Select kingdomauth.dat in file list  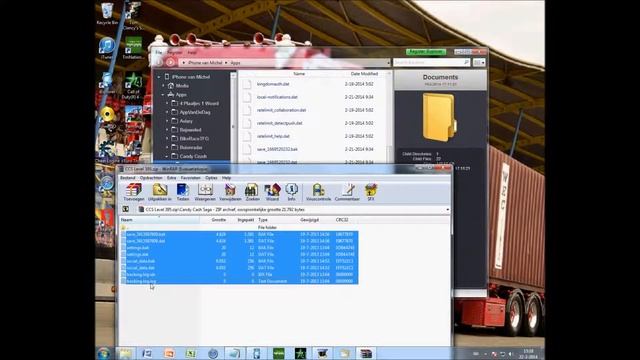tap(273, 84)
